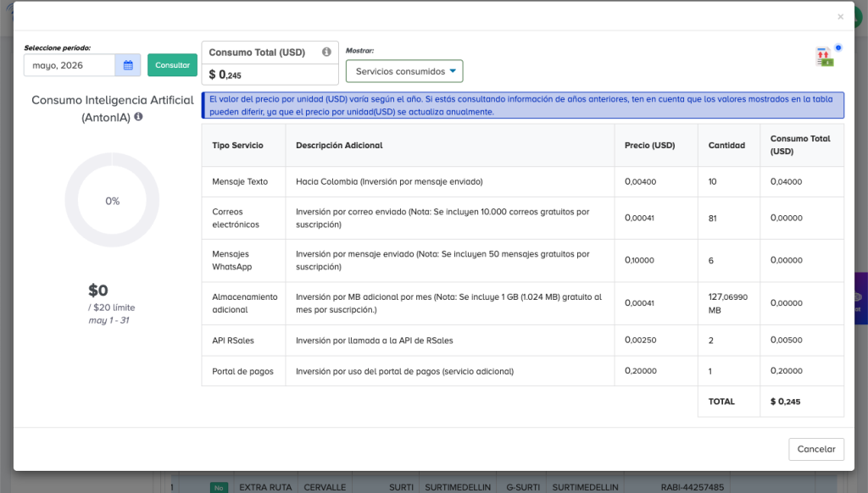Click the description Inversión por llamada a la API
The width and height of the screenshot is (868, 493).
(374, 341)
